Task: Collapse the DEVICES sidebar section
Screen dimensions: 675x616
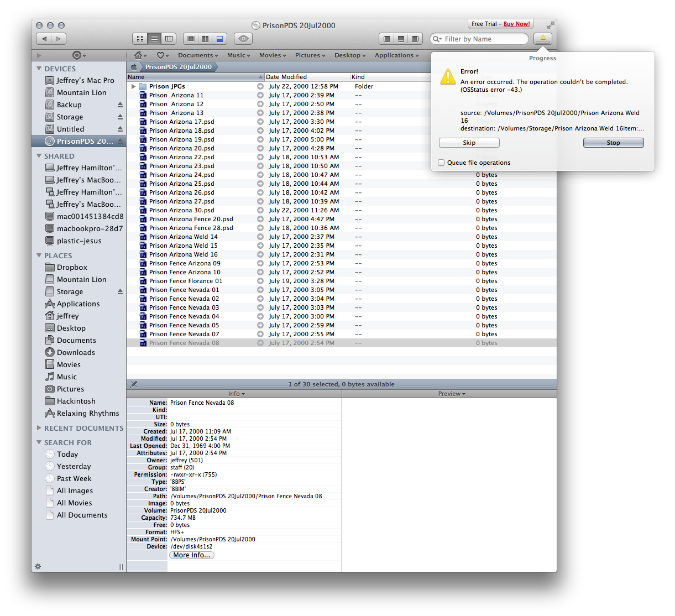Action: click(x=39, y=69)
